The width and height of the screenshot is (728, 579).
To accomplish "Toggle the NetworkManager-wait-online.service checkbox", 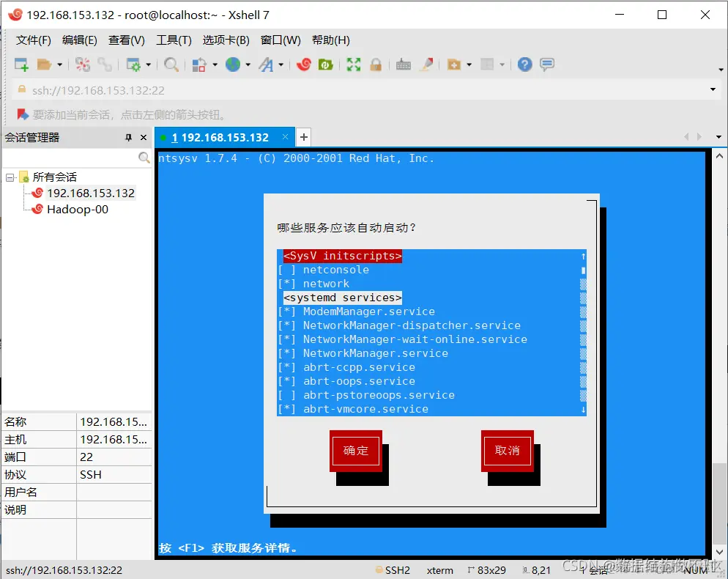I will (286, 339).
